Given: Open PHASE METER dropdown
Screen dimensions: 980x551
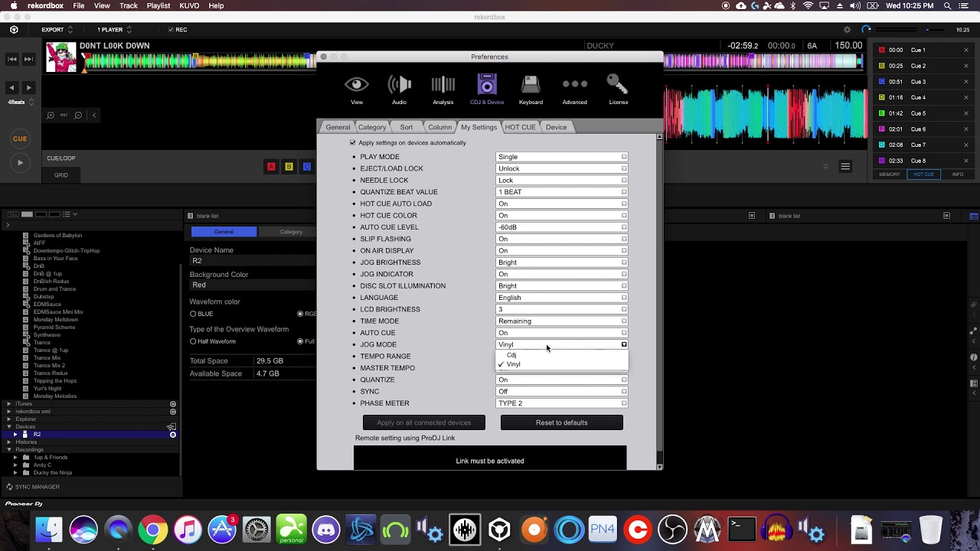Looking at the screenshot, I should (x=562, y=403).
